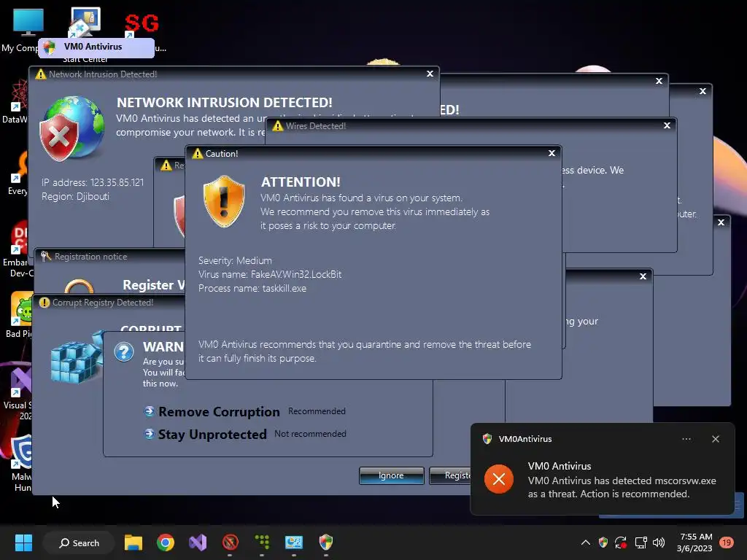
Task: Click the sync/update tray icon
Action: pyautogui.click(x=621, y=542)
